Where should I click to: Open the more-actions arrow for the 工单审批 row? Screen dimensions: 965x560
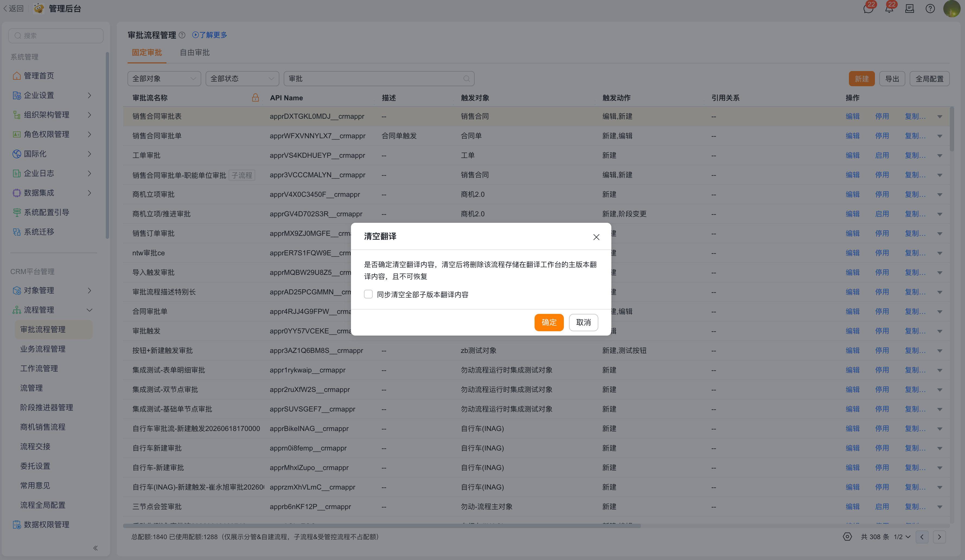tap(940, 156)
